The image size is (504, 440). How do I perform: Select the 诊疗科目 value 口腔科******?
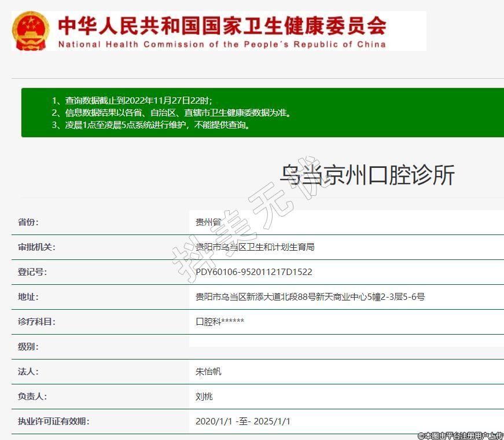tap(220, 322)
